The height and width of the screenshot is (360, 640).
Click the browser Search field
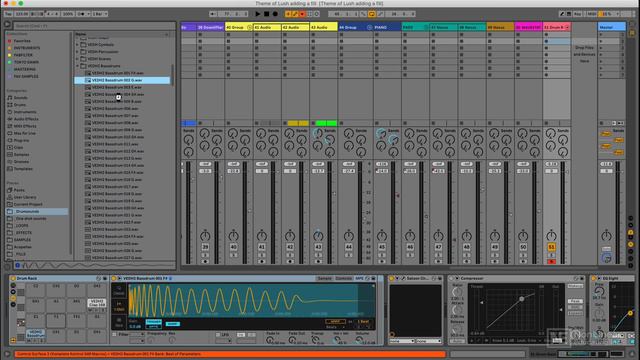click(95, 26)
